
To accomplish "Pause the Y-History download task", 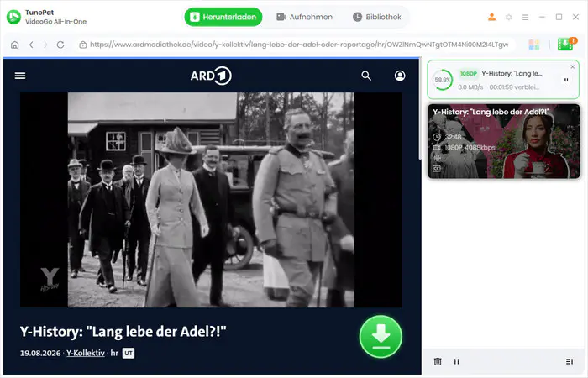I will pyautogui.click(x=566, y=80).
